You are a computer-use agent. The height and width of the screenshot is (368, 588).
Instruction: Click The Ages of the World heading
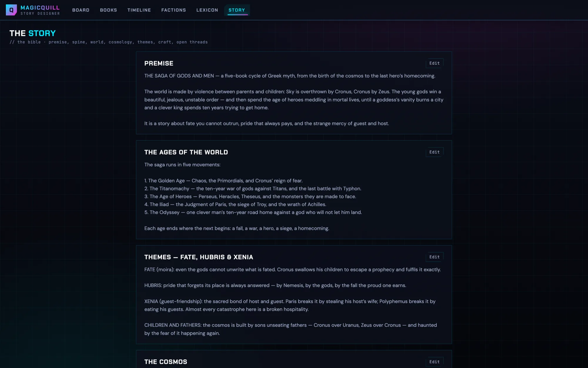coord(186,152)
